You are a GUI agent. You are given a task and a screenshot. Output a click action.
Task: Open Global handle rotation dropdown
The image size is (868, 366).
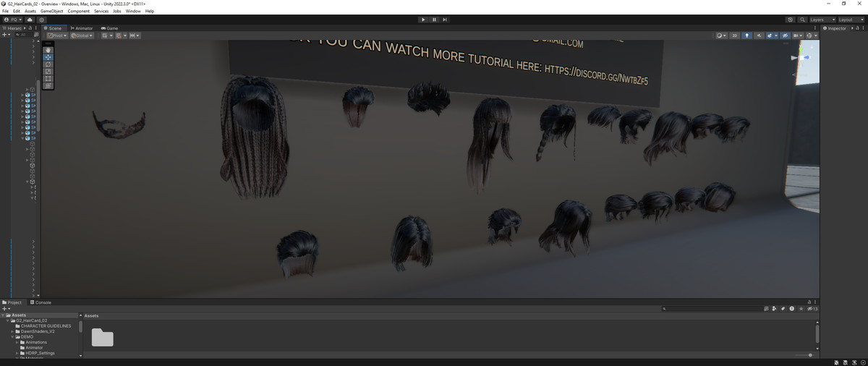coord(82,35)
